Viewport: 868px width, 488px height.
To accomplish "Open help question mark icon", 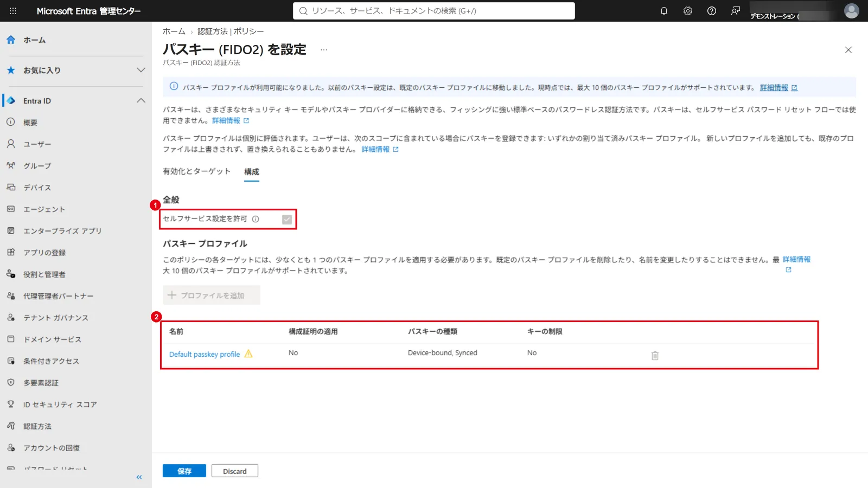I will [x=712, y=11].
